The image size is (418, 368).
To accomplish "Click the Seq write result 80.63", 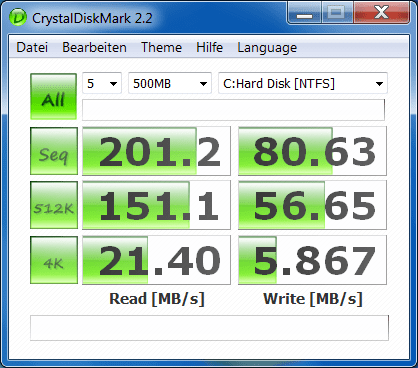I will [312, 151].
